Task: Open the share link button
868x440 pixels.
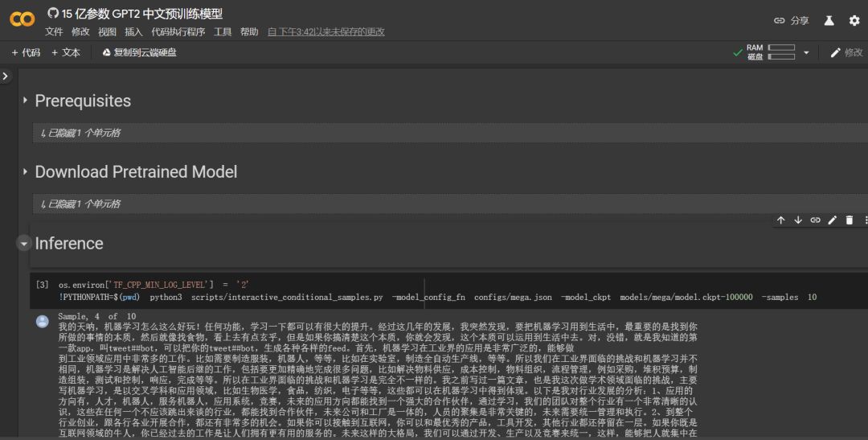Action: click(x=791, y=20)
